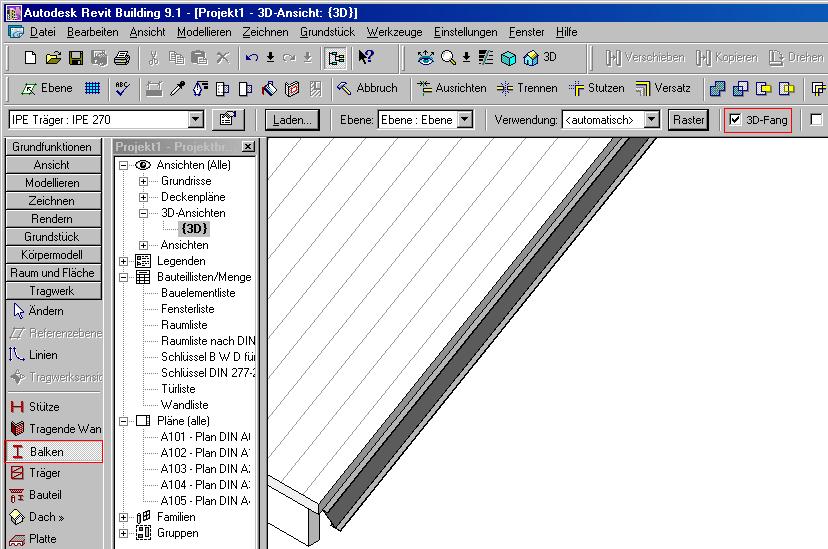828x549 pixels.
Task: Collapse the Bauteillisten/Mengen node
Action: pos(124,277)
